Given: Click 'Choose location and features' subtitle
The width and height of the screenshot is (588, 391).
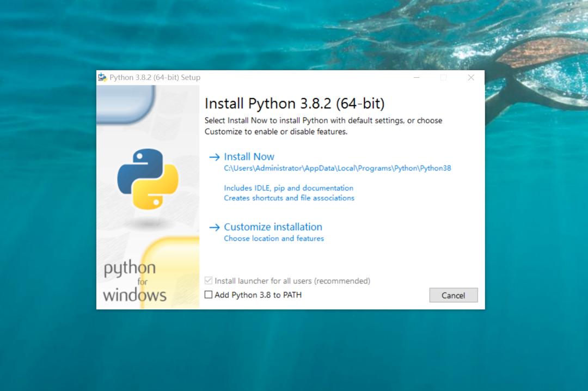Looking at the screenshot, I should coord(274,239).
